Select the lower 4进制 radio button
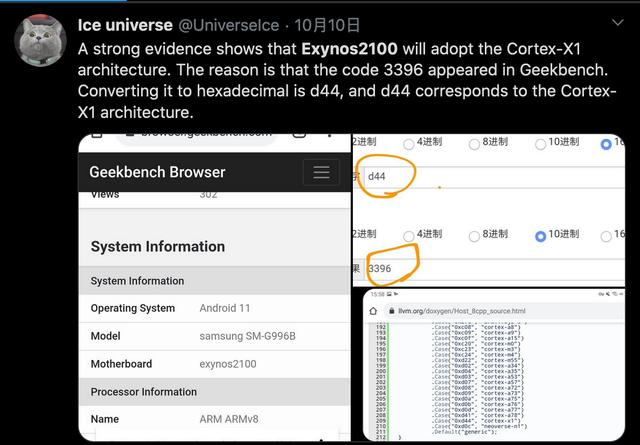This screenshot has width=640, height=445. 408,236
